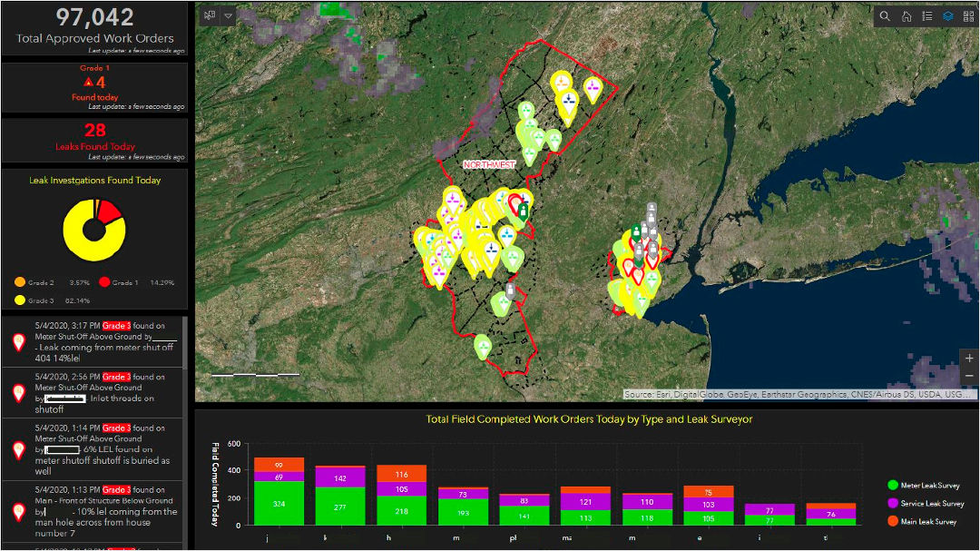Viewport: 980px width, 551px height.
Task: Zoom out using the minus button
Action: pyautogui.click(x=969, y=375)
